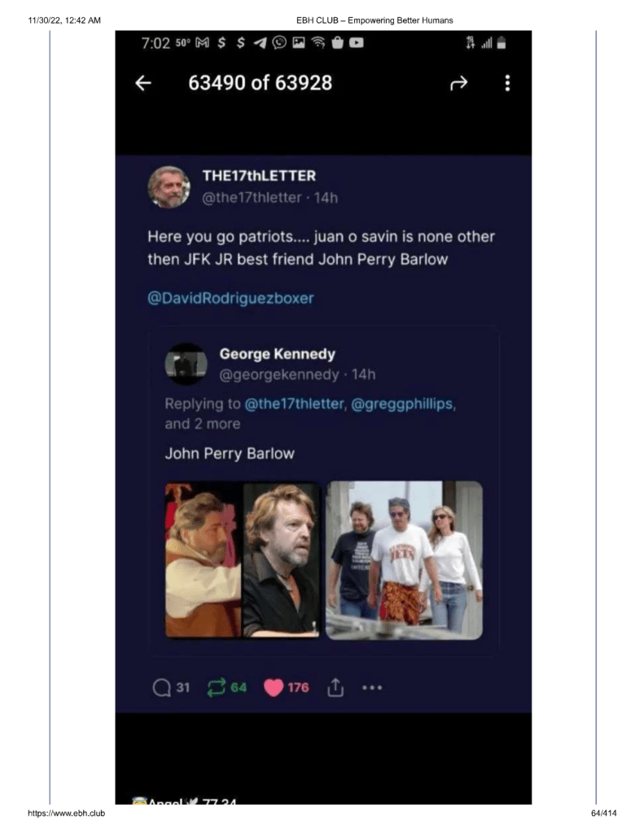Screen dimensions: 644x833
Task: Expand the horizontal ellipsis post options
Action: (372, 687)
